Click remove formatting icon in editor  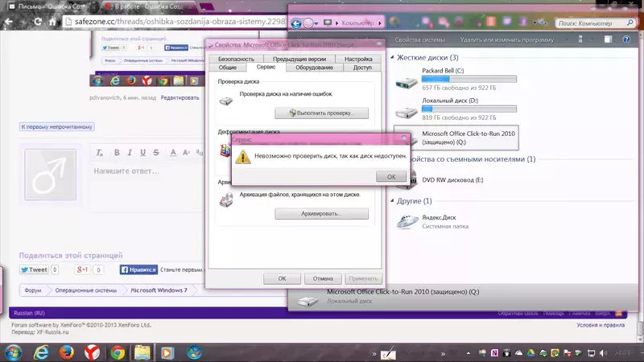coord(99,153)
